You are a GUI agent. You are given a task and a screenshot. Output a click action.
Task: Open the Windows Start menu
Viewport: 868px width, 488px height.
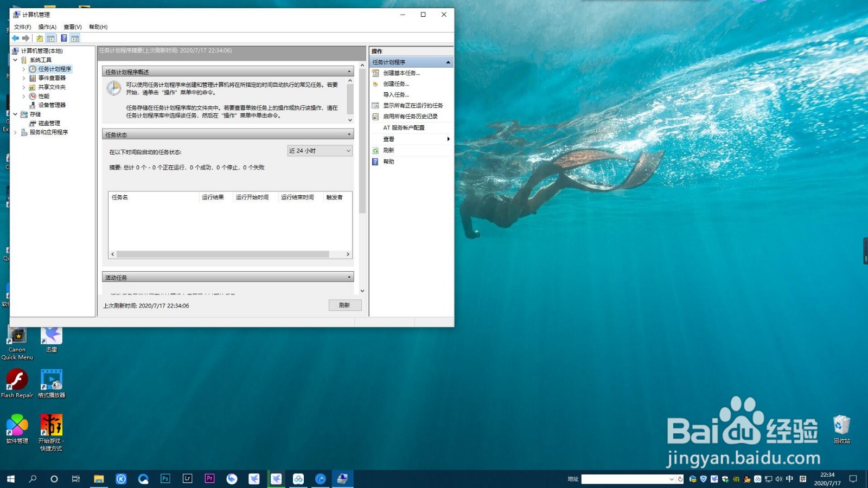10,479
